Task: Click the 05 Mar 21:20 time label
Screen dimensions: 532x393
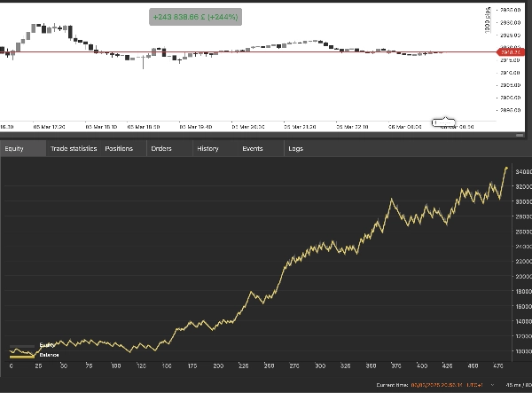Action: (299, 127)
